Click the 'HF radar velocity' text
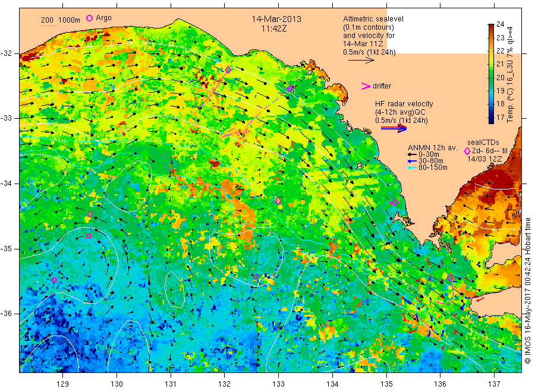 [404, 104]
